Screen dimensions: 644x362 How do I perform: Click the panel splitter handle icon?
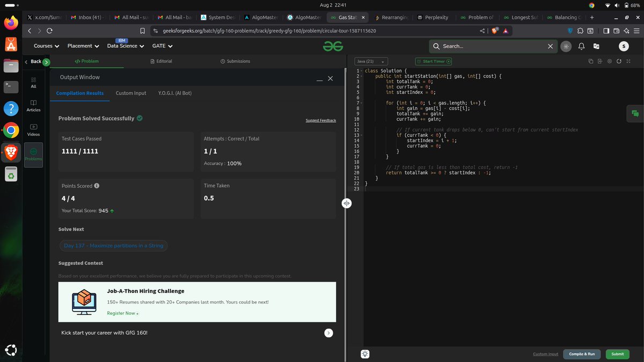347,203
